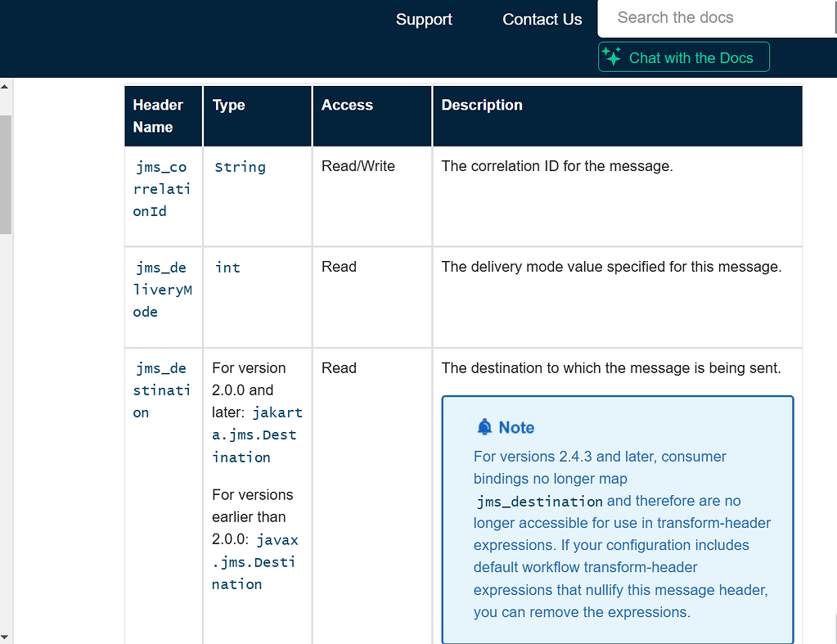This screenshot has height=644, width=837.
Task: Click the Access column header
Action: pos(347,105)
